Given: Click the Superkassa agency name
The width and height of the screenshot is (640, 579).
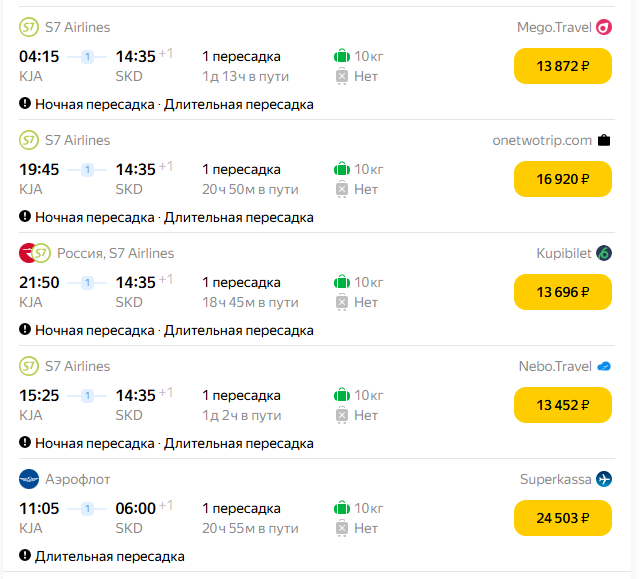Looking at the screenshot, I should point(554,479).
